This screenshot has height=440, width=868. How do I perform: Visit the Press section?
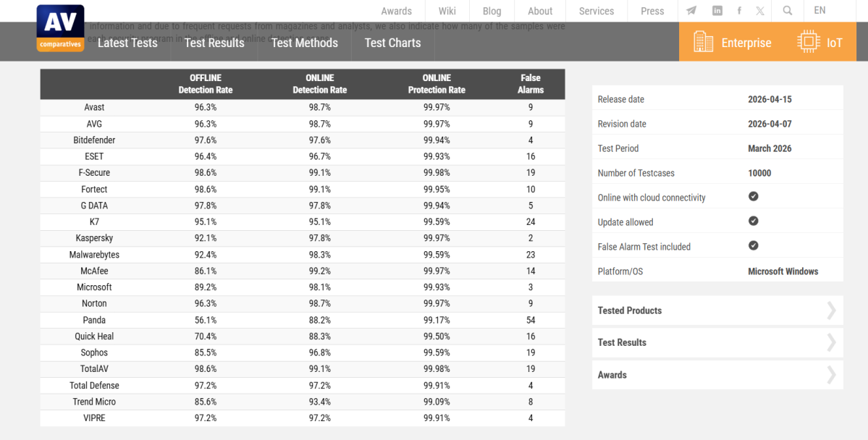pyautogui.click(x=652, y=10)
